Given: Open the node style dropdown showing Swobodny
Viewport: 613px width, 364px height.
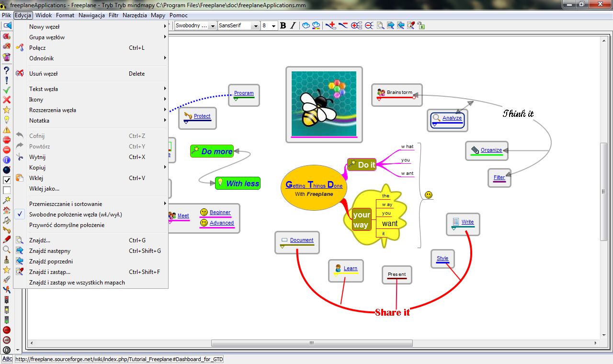Looking at the screenshot, I should (195, 26).
